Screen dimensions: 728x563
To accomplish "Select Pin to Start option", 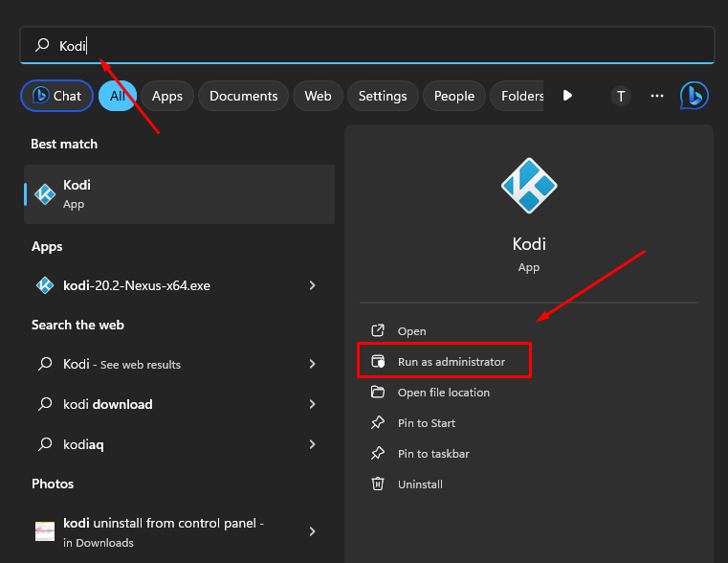I will click(x=426, y=423).
